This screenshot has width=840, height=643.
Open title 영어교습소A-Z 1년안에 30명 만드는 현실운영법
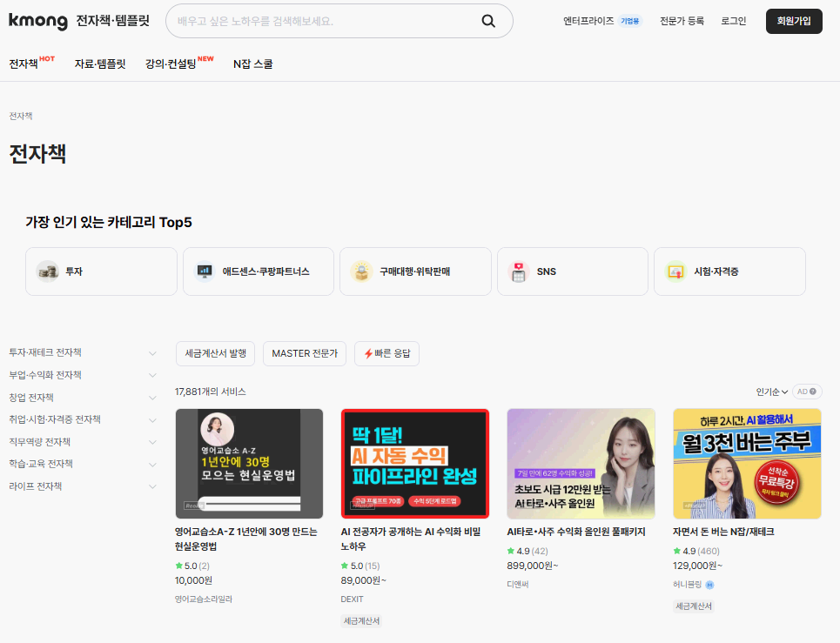246,539
